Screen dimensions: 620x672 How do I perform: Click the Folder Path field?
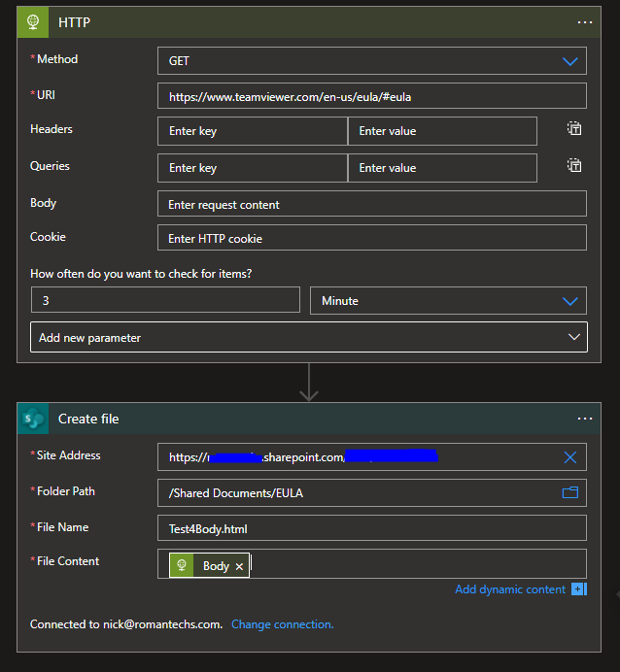pos(372,493)
